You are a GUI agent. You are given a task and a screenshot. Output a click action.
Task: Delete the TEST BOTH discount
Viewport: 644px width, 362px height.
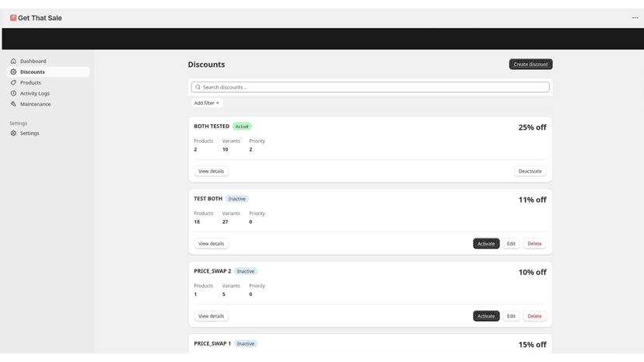coord(534,243)
